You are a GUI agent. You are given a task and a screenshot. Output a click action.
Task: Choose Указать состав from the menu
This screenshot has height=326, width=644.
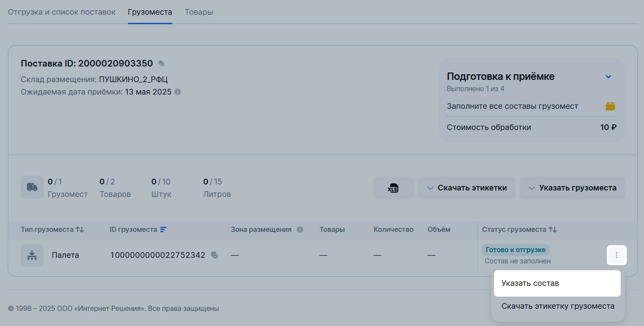tap(557, 283)
